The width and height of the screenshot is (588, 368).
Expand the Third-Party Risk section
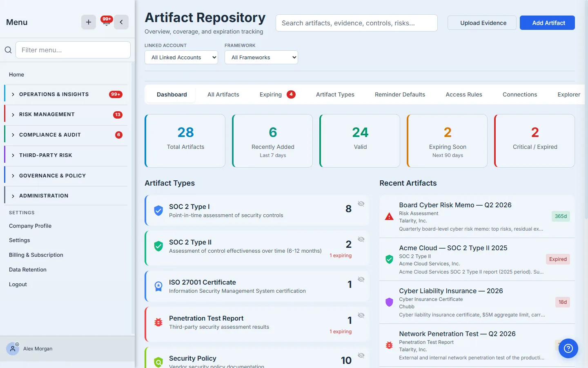(x=66, y=155)
